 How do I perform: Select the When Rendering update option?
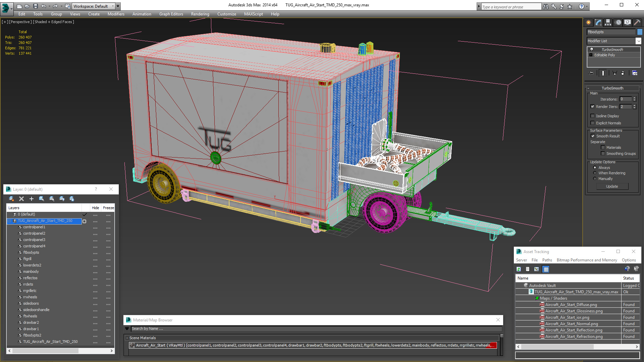click(595, 173)
